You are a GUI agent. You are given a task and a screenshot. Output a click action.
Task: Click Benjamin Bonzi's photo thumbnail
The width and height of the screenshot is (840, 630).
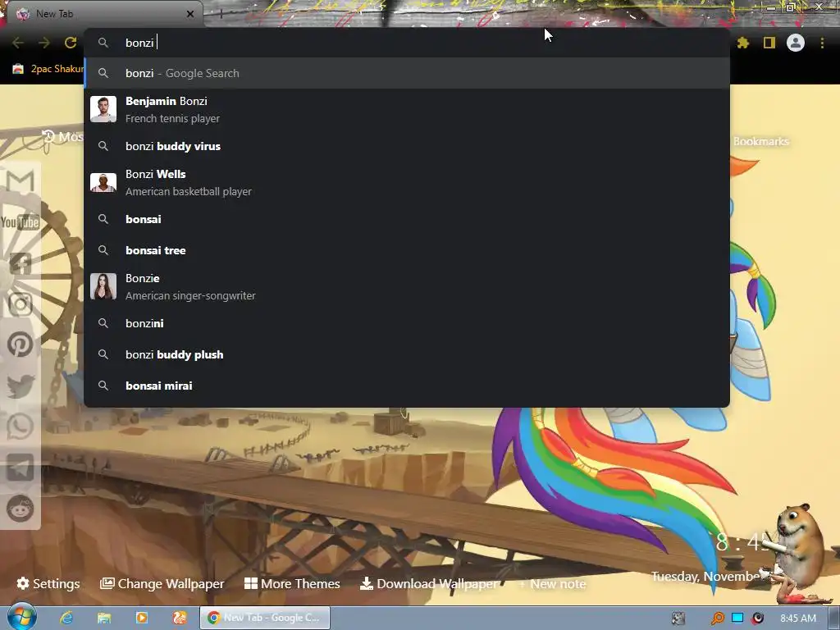click(x=103, y=109)
